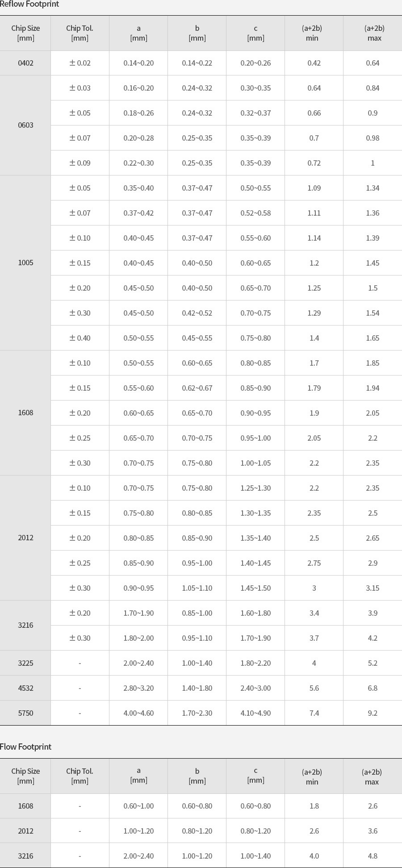Image resolution: width=402 pixels, height=868 pixels.
Task: Click the 2.80~3.20 value cell
Action: pos(138,688)
